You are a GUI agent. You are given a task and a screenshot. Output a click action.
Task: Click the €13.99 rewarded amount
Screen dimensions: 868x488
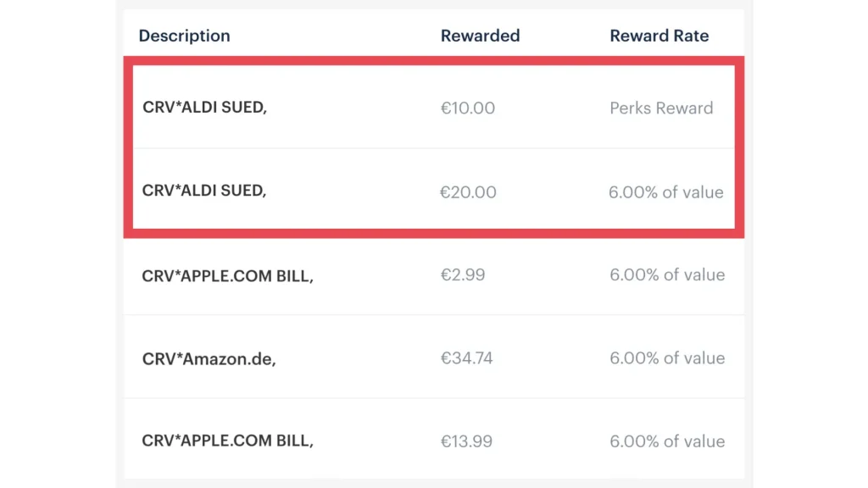pos(466,441)
